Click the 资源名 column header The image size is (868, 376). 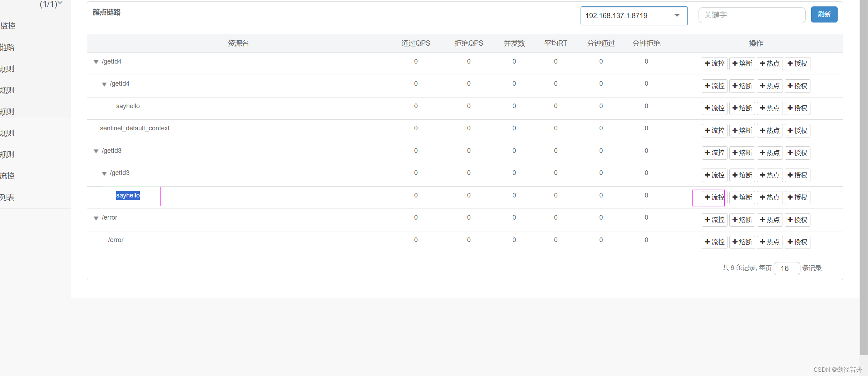[238, 43]
